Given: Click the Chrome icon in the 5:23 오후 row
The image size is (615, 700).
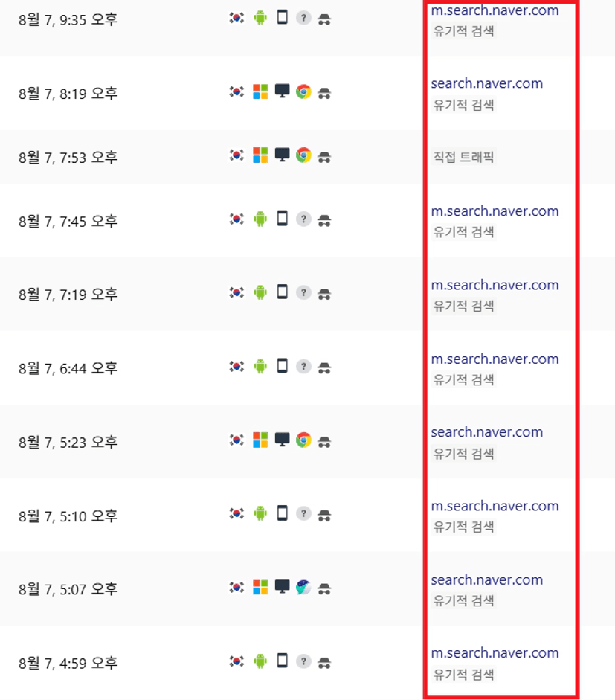Looking at the screenshot, I should pos(303,440).
